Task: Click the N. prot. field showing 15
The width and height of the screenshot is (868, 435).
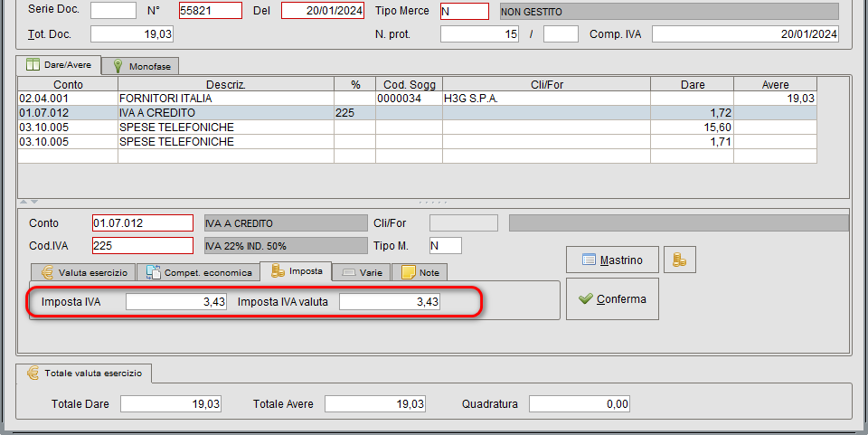Action: click(x=479, y=33)
